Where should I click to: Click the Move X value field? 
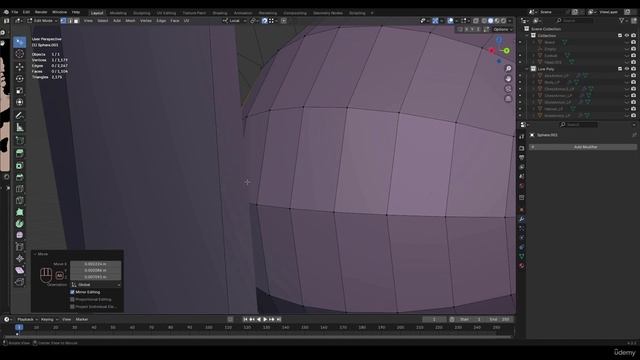(x=96, y=264)
